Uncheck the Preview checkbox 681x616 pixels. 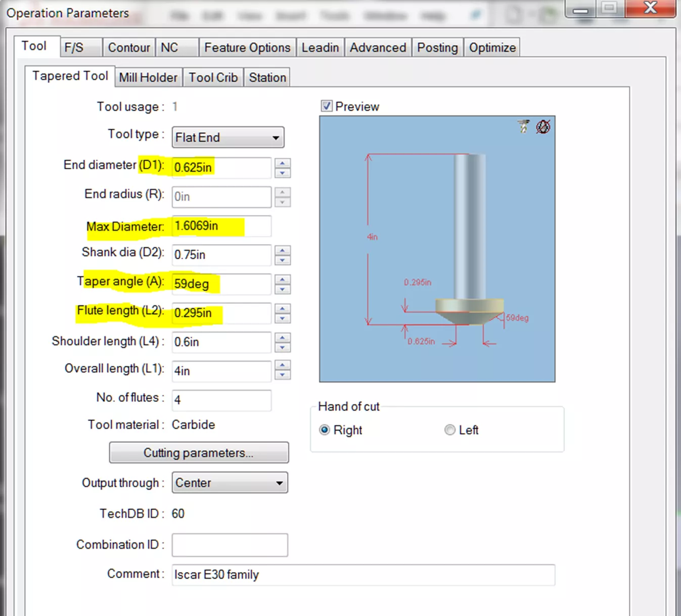326,106
